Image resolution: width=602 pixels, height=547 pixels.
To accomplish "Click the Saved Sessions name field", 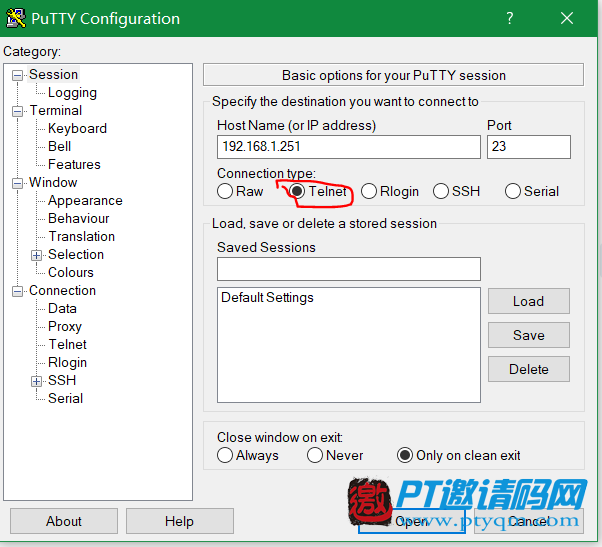I will click(349, 269).
